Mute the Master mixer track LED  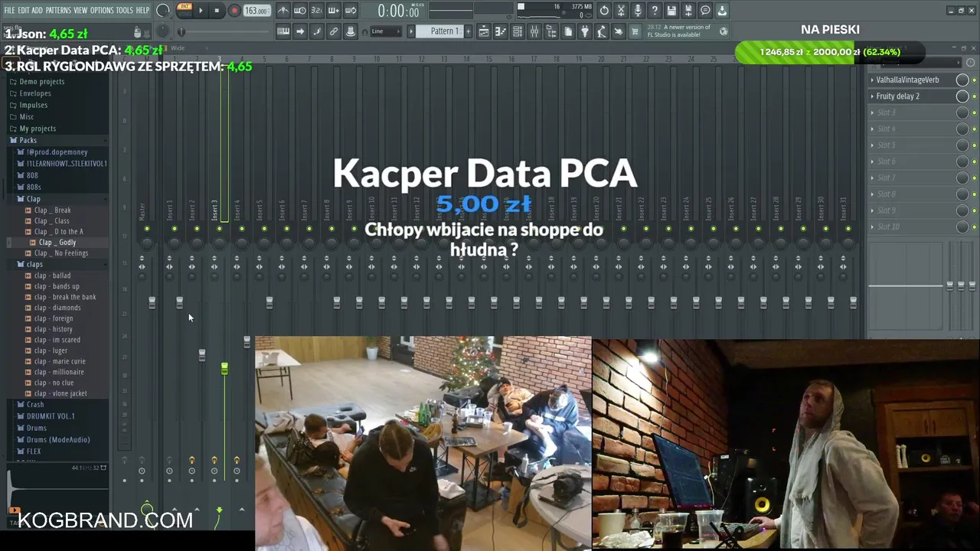click(x=147, y=229)
